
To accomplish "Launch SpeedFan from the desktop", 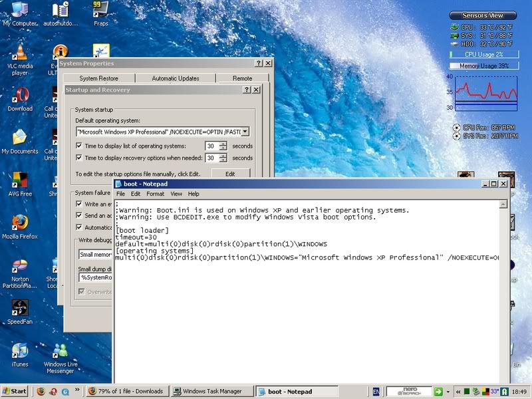I will tap(19, 308).
